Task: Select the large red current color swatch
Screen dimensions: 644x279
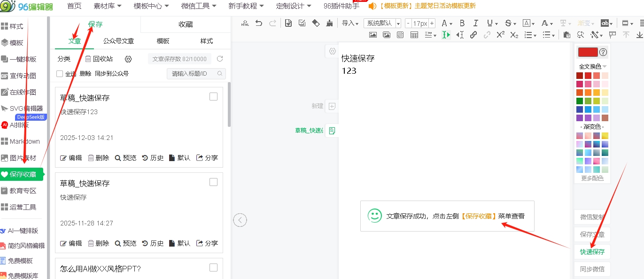Action: [588, 52]
